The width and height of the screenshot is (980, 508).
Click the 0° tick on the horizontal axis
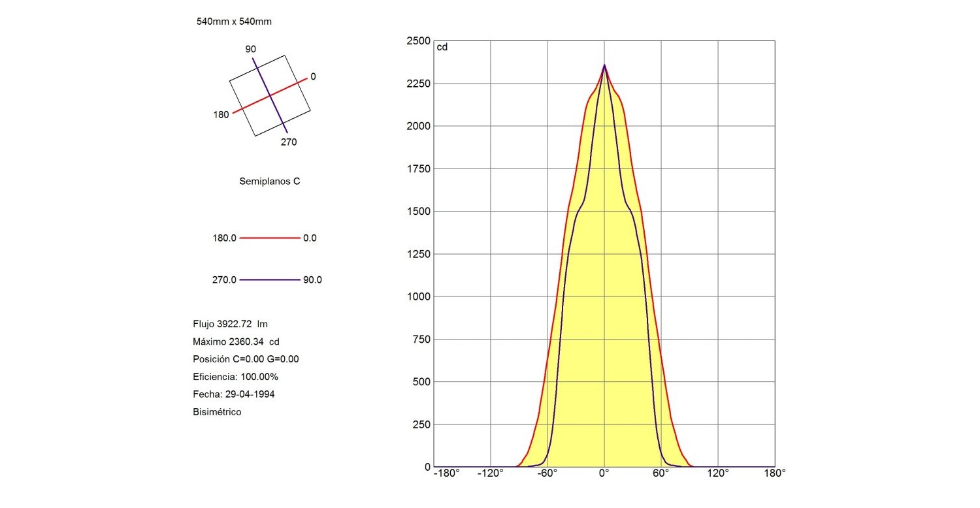coord(604,473)
